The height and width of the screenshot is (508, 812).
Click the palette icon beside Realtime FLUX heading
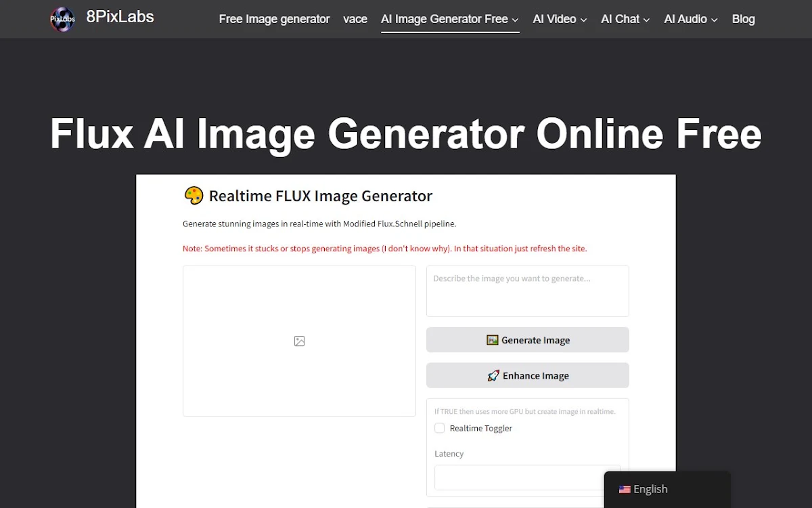194,196
